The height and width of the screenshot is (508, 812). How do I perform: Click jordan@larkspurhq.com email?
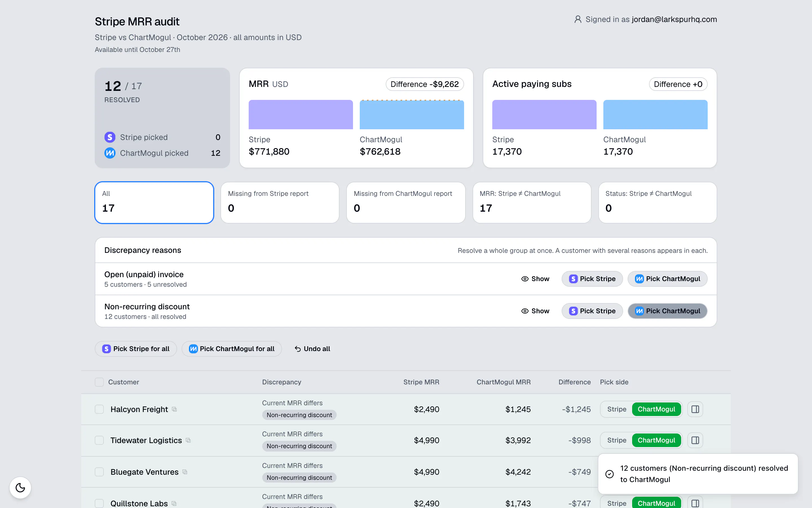click(x=674, y=19)
